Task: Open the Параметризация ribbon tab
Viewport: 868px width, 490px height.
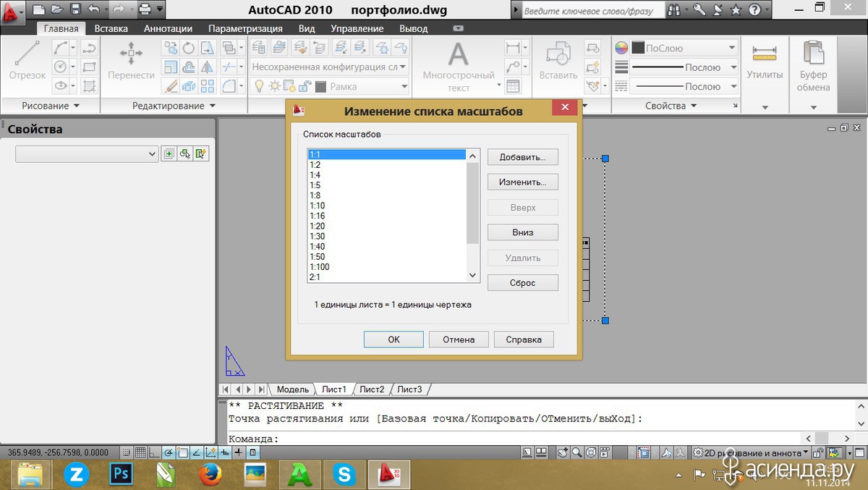Action: 245,28
